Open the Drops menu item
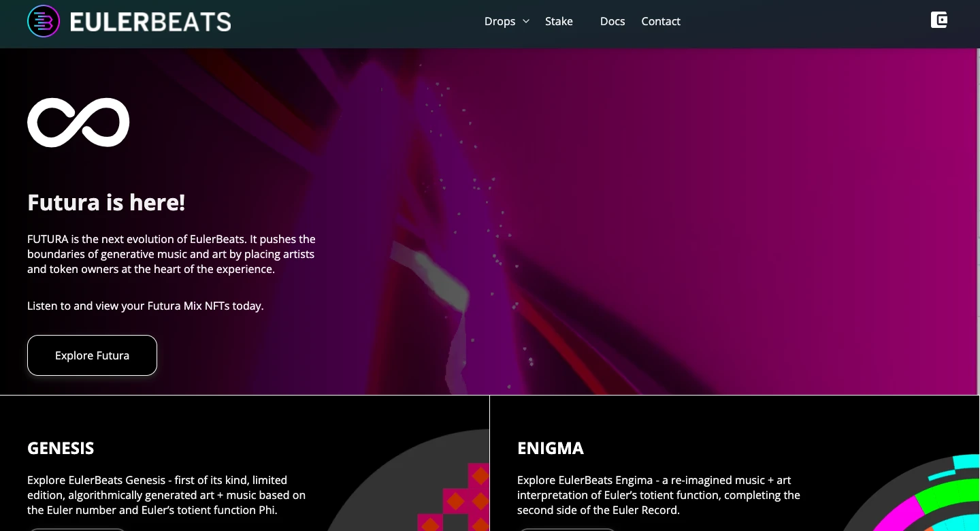 click(x=500, y=21)
